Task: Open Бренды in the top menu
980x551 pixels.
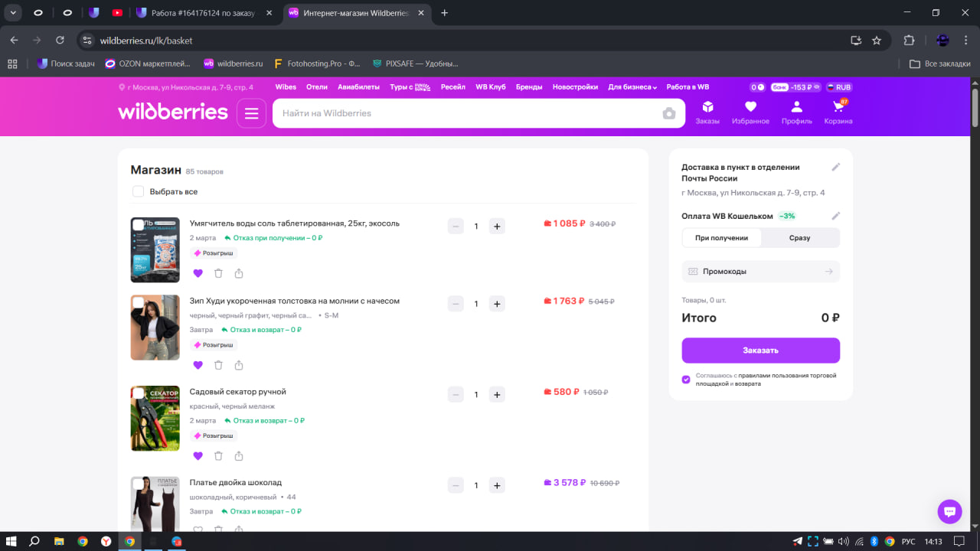Action: click(x=529, y=87)
